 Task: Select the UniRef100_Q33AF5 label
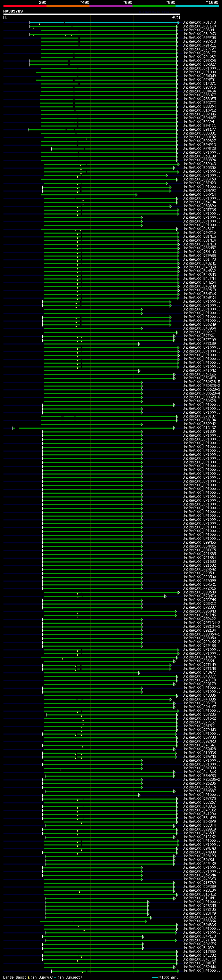[199, 99]
